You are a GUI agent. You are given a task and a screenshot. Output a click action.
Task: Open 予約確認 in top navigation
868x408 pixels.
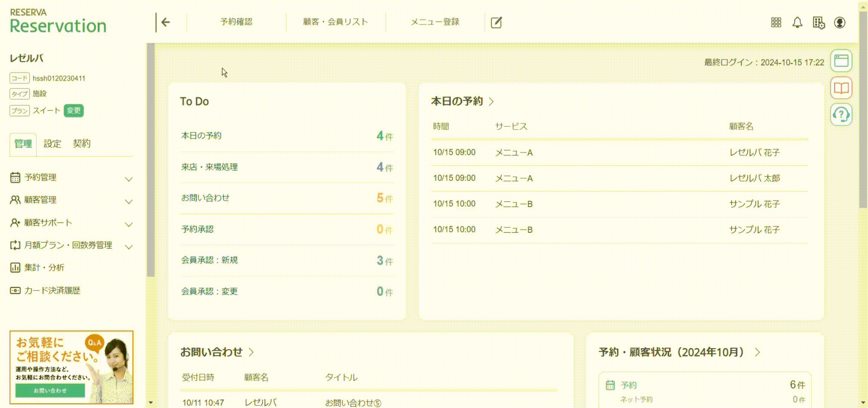pos(236,22)
